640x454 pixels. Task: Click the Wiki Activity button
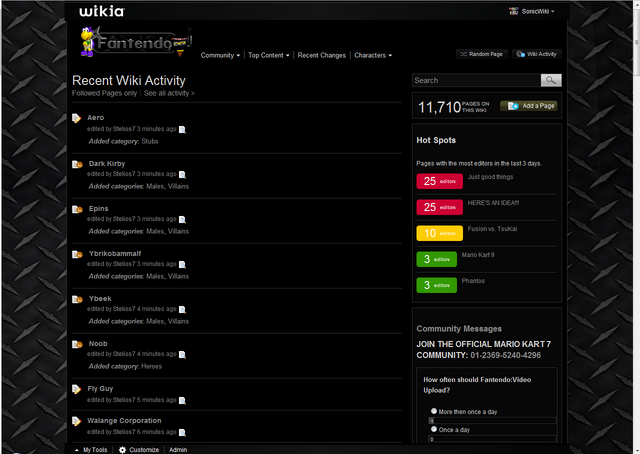(x=537, y=54)
